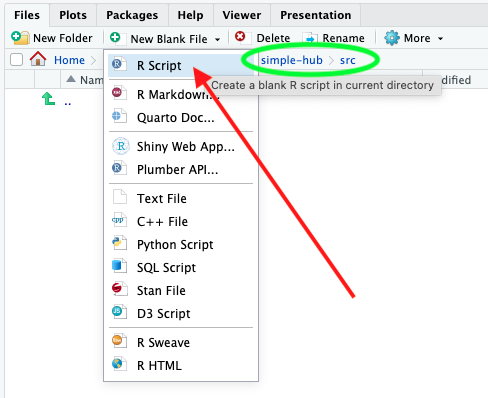Image resolution: width=488 pixels, height=398 pixels.
Task: Choose R Script from the menu
Action: click(181, 66)
